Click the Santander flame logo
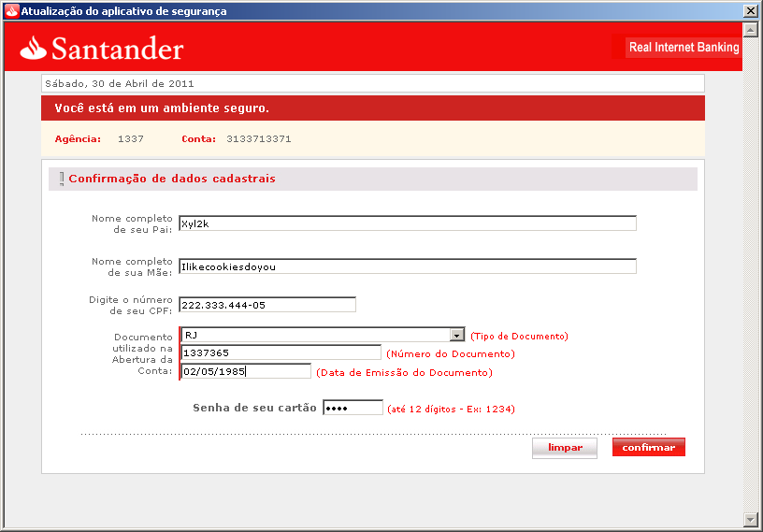This screenshot has height=532, width=763. 33,49
